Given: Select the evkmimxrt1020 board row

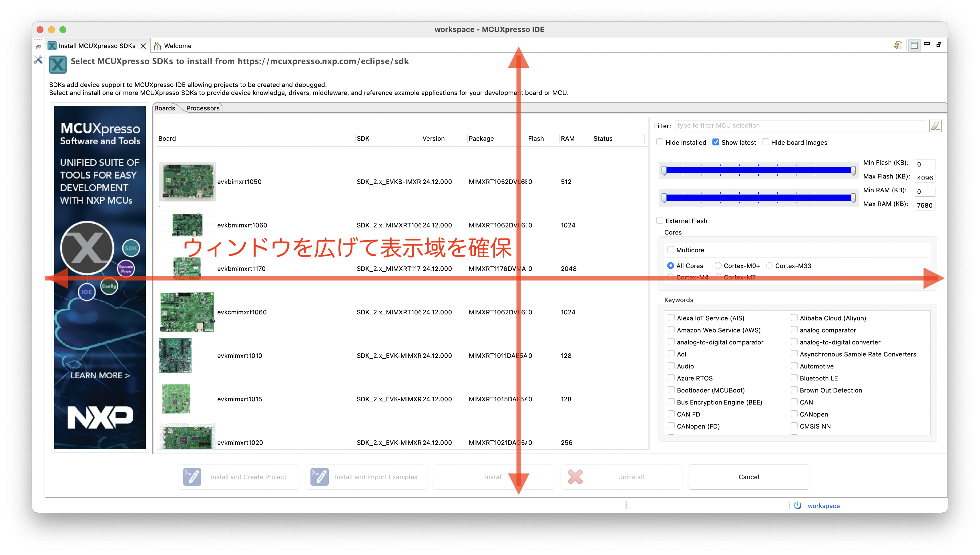Looking at the screenshot, I should click(402, 438).
